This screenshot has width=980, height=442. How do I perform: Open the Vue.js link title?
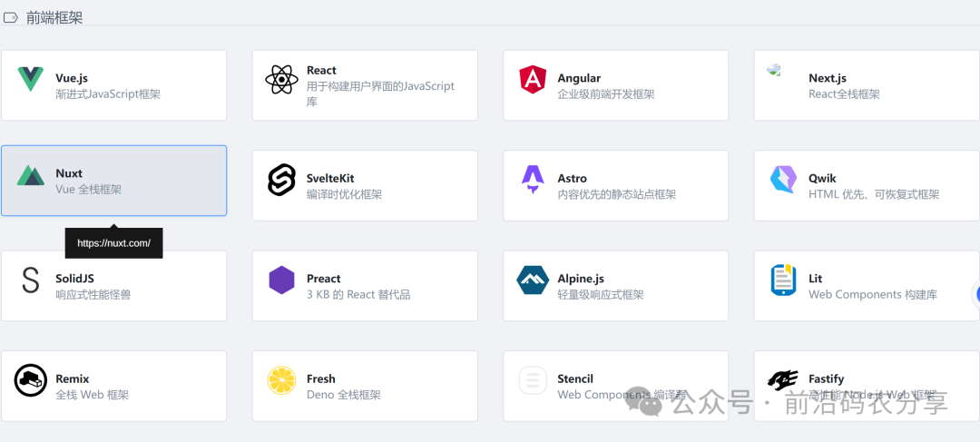(x=72, y=78)
